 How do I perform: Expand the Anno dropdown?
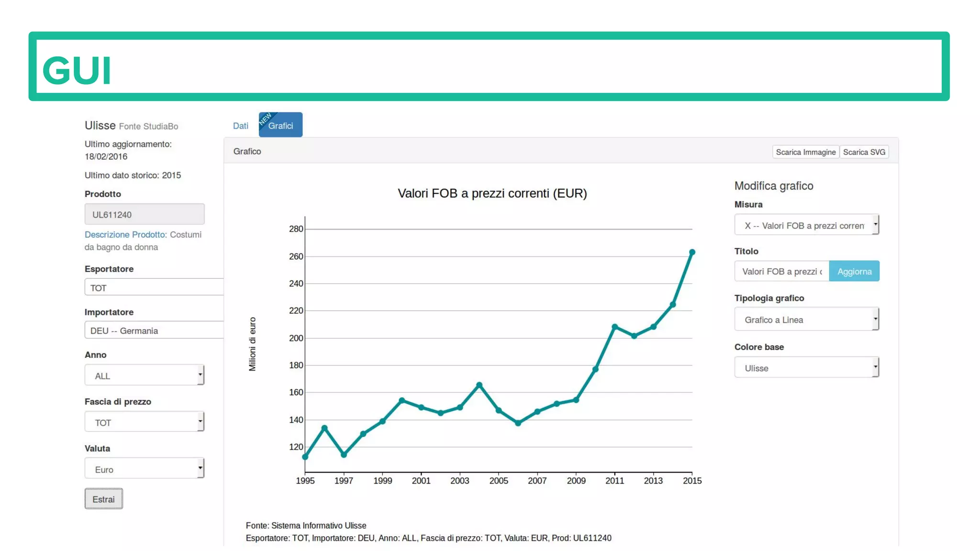[144, 375]
